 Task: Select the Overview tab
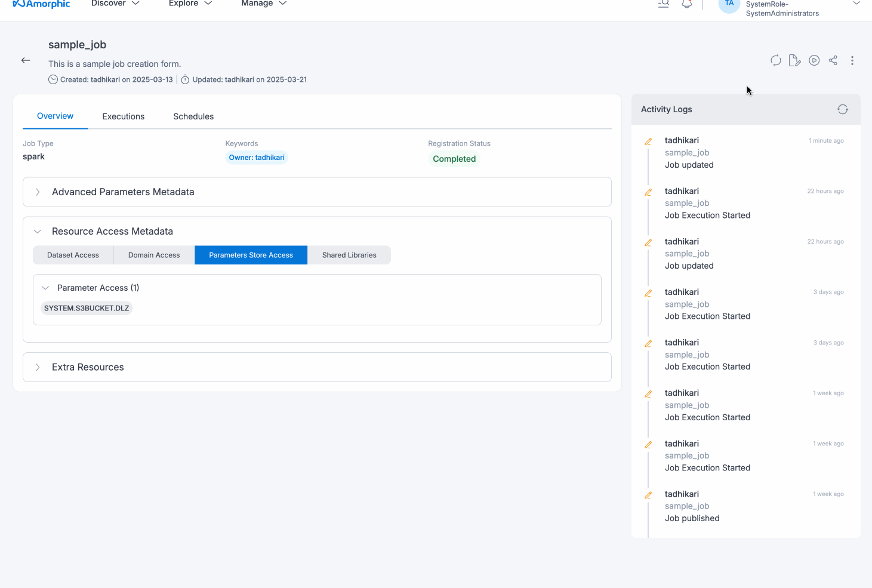point(55,116)
